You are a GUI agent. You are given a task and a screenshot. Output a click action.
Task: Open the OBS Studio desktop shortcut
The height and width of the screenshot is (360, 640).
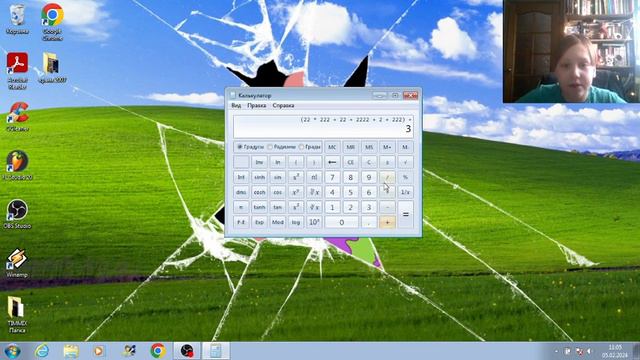click(17, 213)
